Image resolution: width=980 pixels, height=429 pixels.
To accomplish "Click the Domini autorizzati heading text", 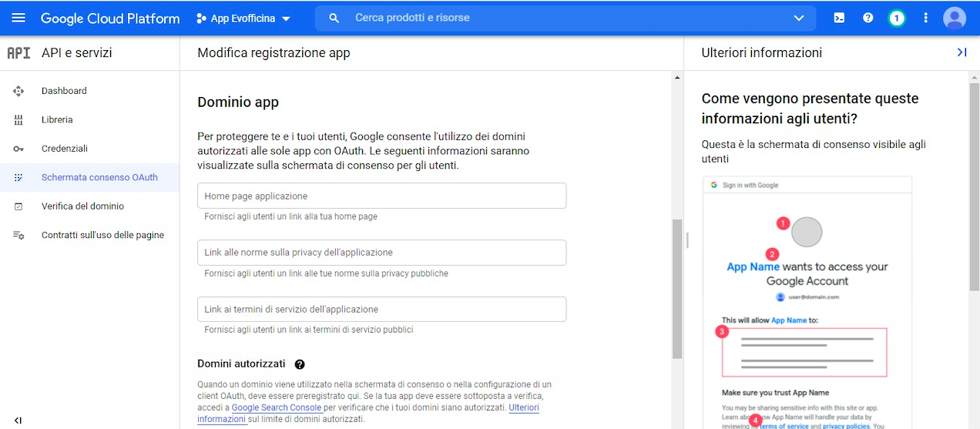I will tap(241, 364).
